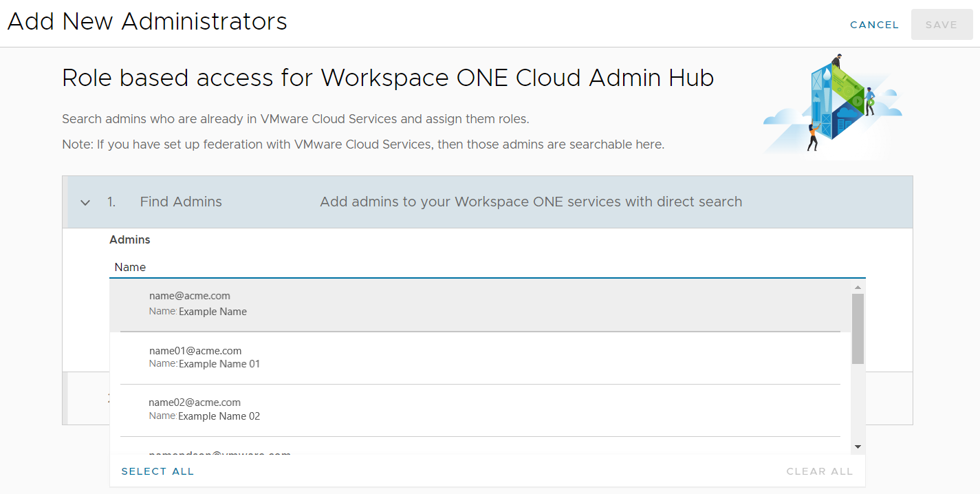Screen dimensions: 980x494
Task: Pick name02@acme.com from the admin list
Action: tap(480, 409)
